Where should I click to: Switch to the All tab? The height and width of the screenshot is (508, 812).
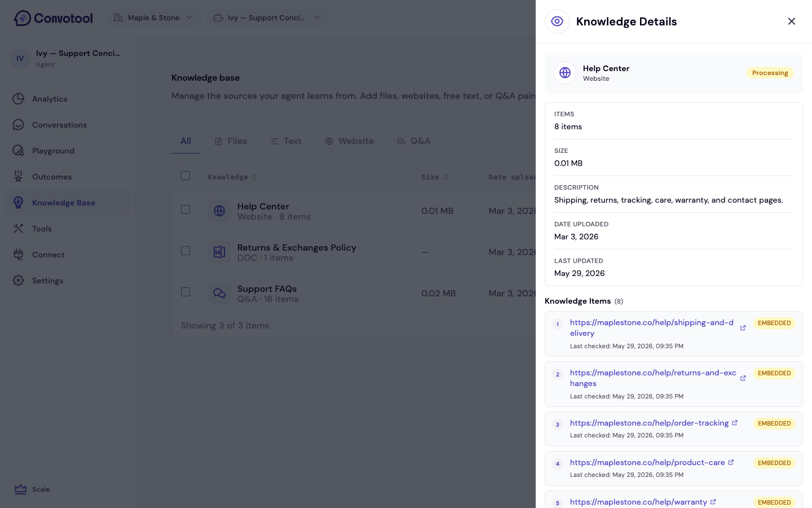click(186, 141)
